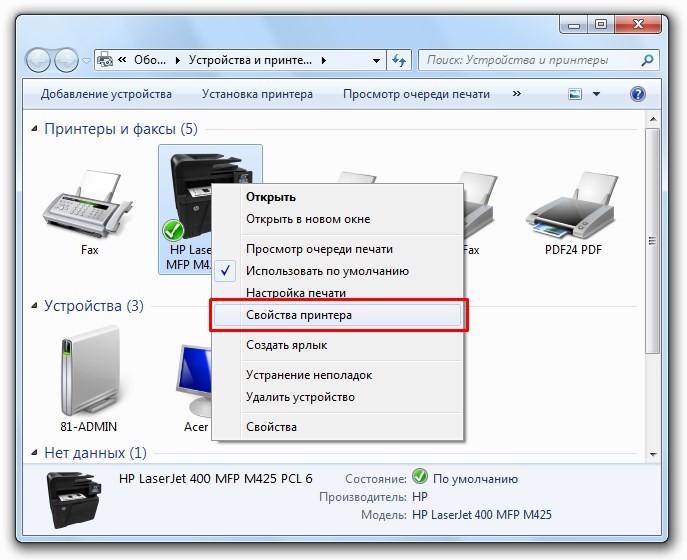This screenshot has height=560, width=687.
Task: Collapse the Принтеры и факсы group
Action: [35, 129]
